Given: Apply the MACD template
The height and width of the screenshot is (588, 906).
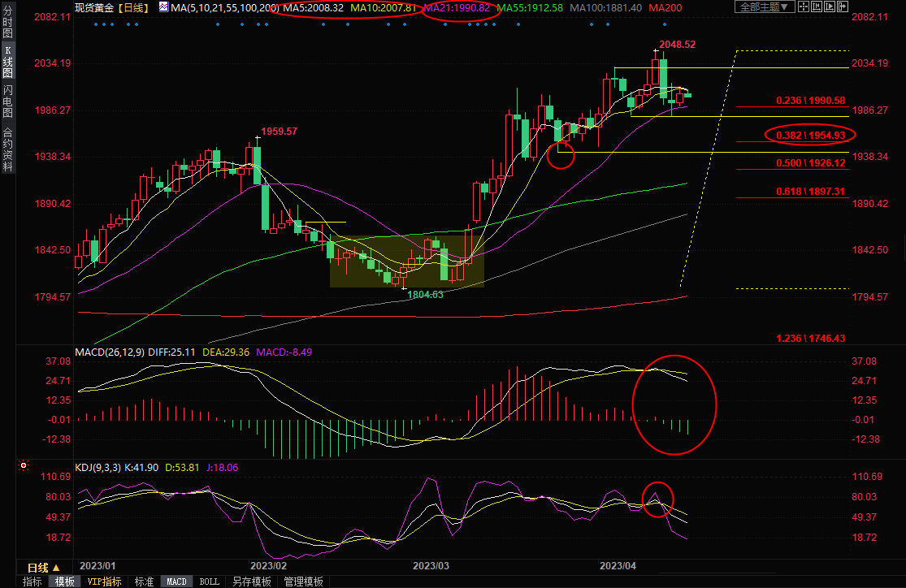Looking at the screenshot, I should point(177,582).
